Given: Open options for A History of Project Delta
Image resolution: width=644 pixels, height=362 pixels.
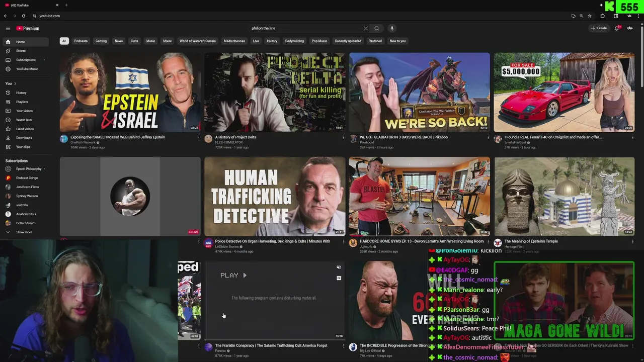Looking at the screenshot, I should (x=344, y=137).
